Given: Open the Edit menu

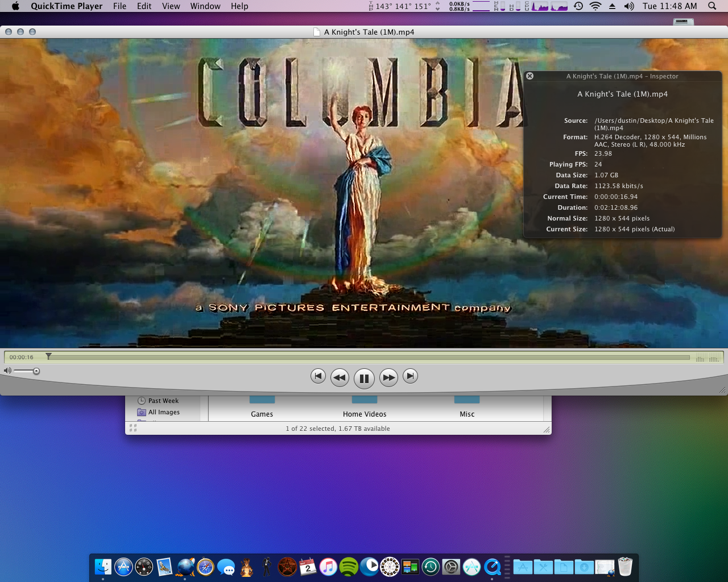Looking at the screenshot, I should pyautogui.click(x=144, y=6).
